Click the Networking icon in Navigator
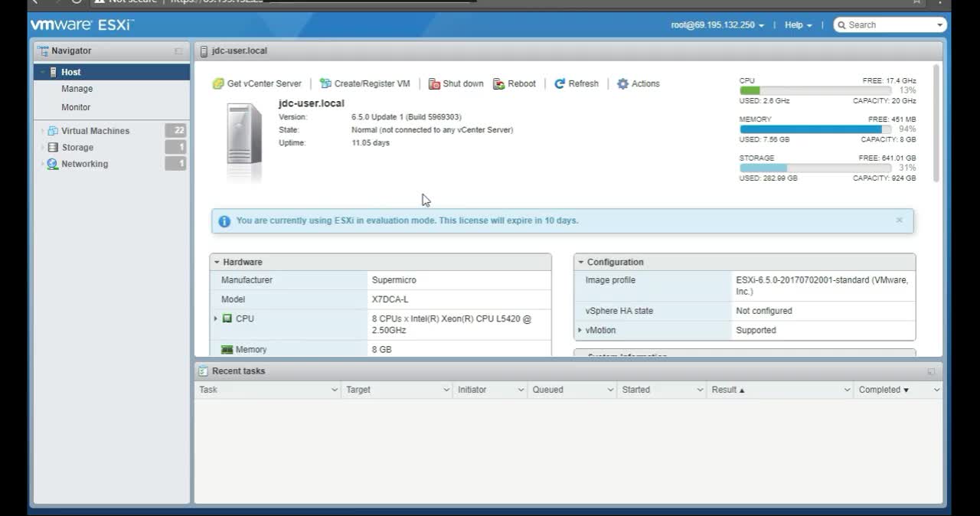The image size is (980, 516). click(x=53, y=164)
